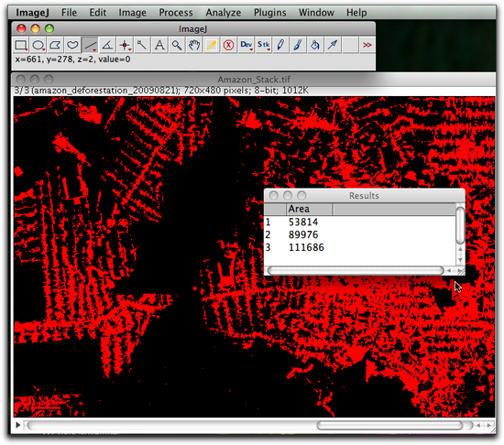Select the Flood fill bucket tool
The height and width of the screenshot is (445, 504).
[x=315, y=45]
